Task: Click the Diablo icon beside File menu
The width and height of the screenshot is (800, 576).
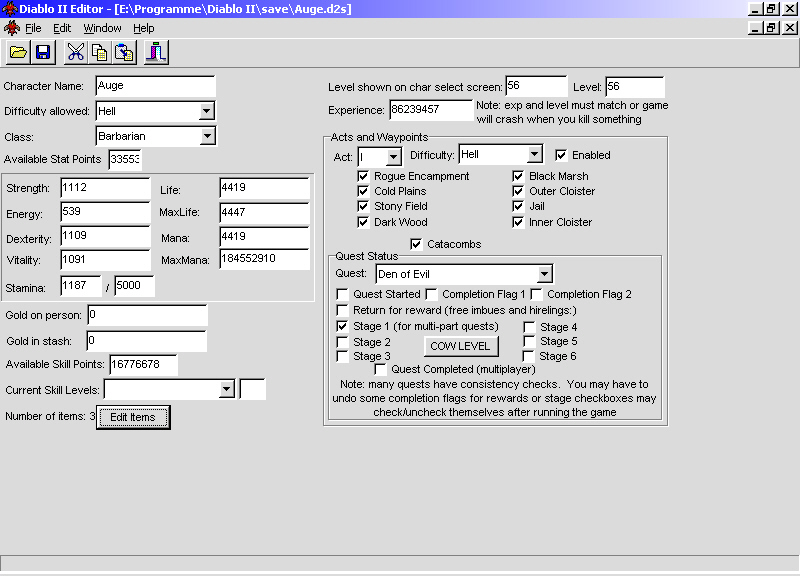Action: pos(11,28)
